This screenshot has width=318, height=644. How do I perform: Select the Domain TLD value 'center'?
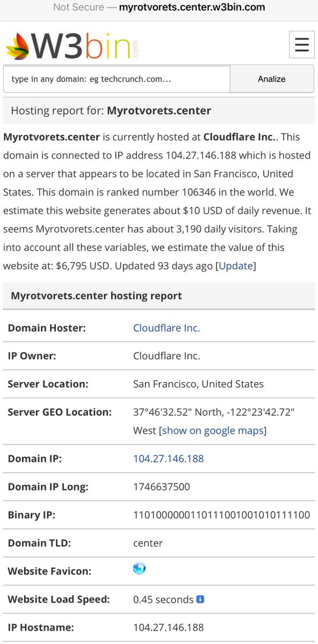point(148,543)
